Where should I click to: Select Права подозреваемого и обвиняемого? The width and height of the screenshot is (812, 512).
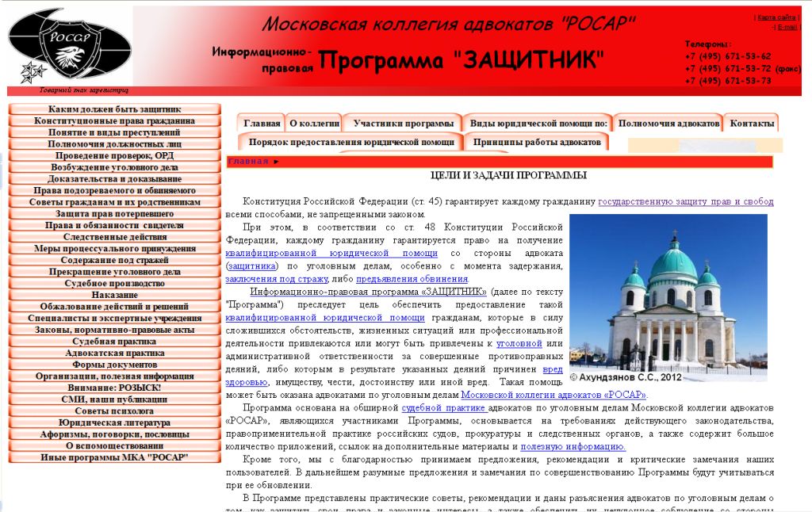coord(114,190)
